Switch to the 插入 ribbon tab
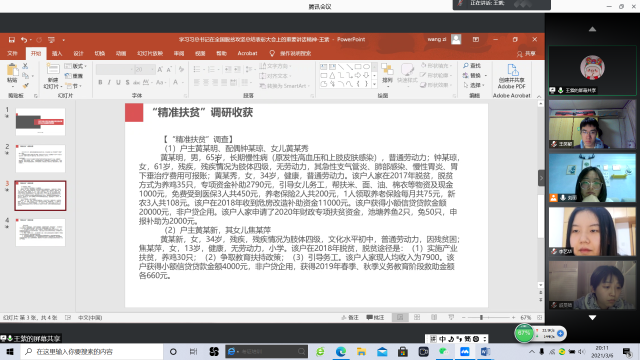Viewport: 640px width, 360px height. 57,53
